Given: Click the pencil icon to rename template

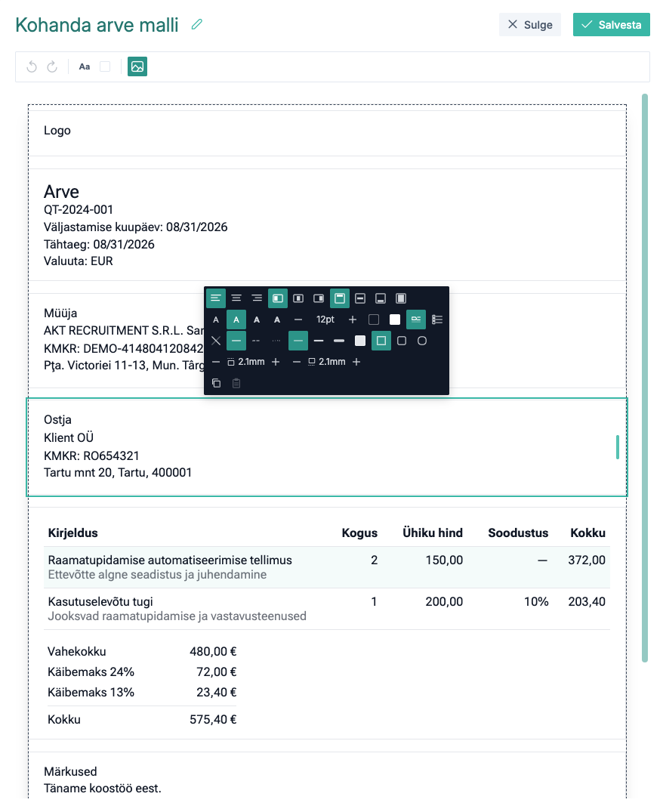Looking at the screenshot, I should (196, 24).
